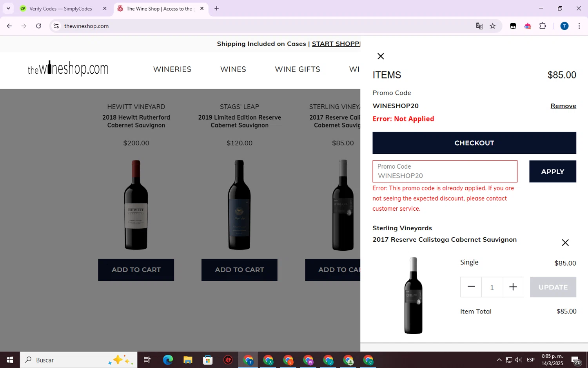
Task: Increase quantity with the plus button
Action: [x=513, y=287]
